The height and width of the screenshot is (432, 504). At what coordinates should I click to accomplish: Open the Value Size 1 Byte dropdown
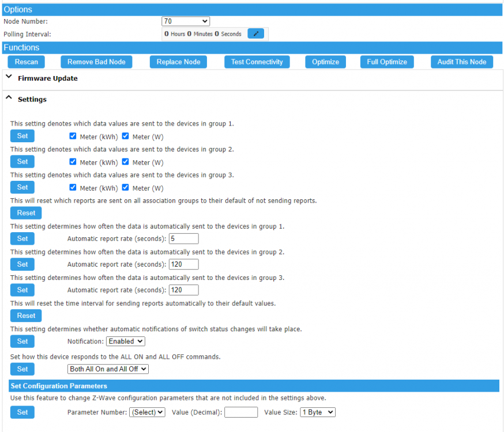click(317, 412)
